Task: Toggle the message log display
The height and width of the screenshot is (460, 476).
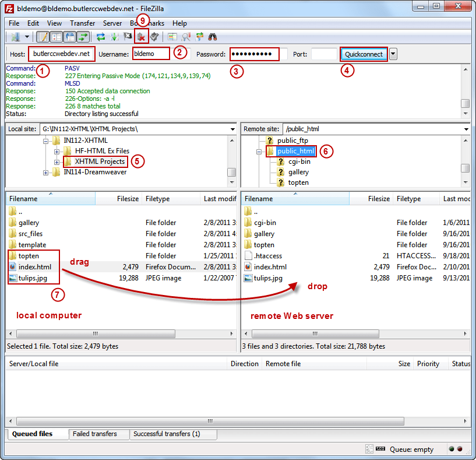Action: (x=43, y=36)
